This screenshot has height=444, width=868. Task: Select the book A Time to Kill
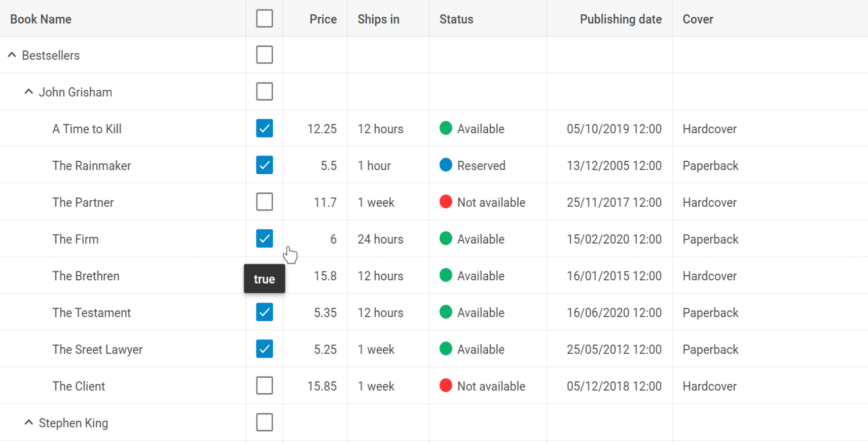(x=87, y=129)
